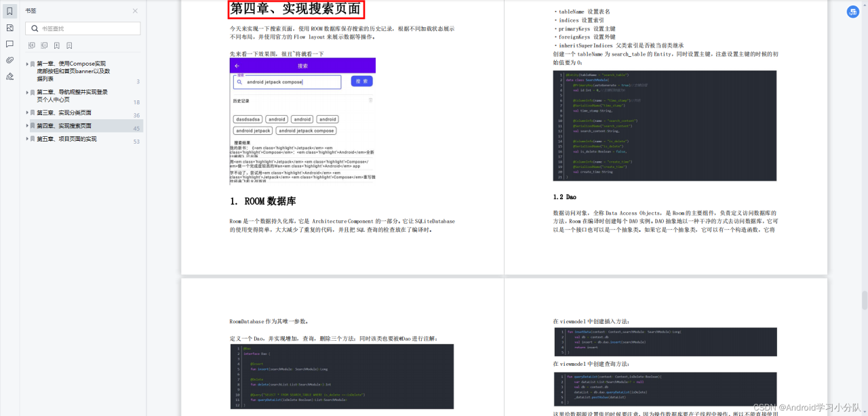
Task: Expand the 第四章 bookmark arrow
Action: click(27, 125)
